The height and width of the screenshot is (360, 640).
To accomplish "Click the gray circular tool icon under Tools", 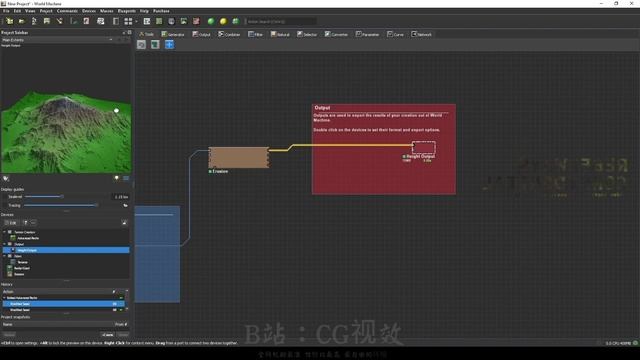I will [141, 44].
